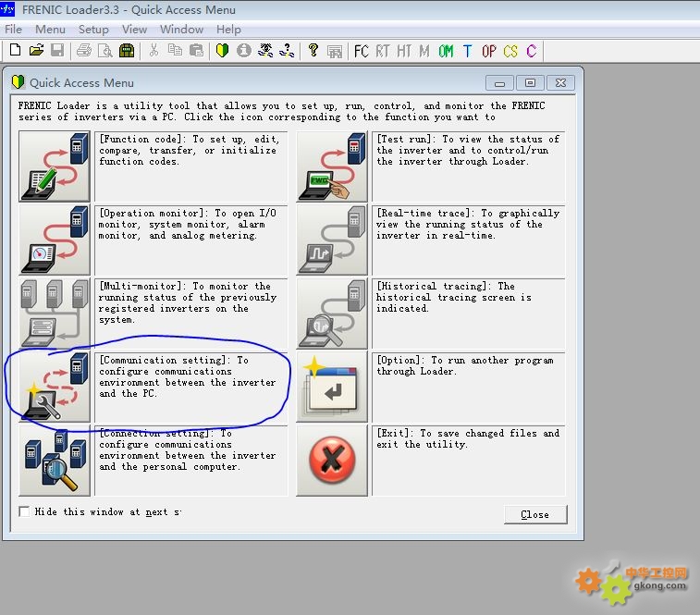Click the round info toolbar icon

[244, 50]
